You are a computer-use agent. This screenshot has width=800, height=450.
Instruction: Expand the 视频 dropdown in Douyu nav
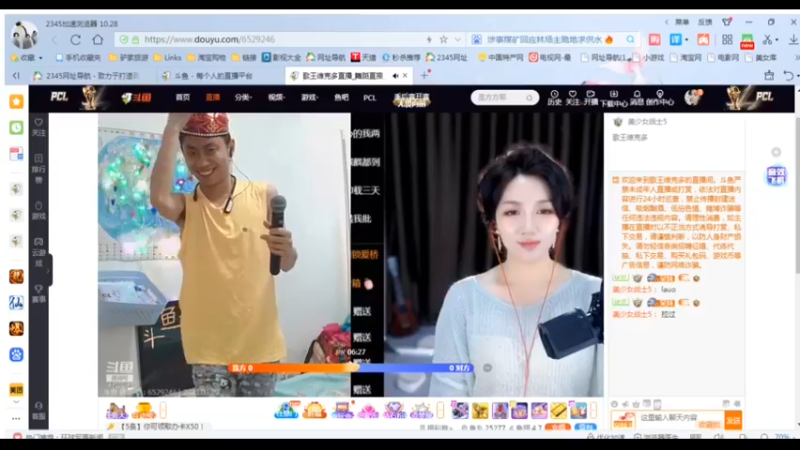click(276, 97)
